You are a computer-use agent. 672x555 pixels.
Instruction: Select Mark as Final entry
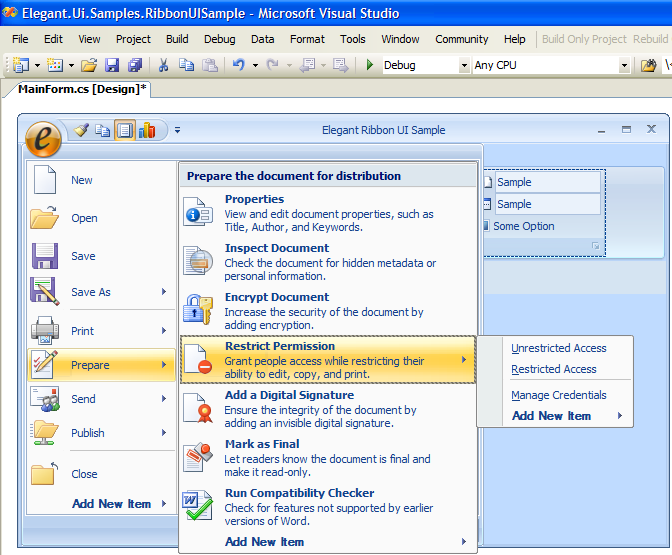pos(328,457)
